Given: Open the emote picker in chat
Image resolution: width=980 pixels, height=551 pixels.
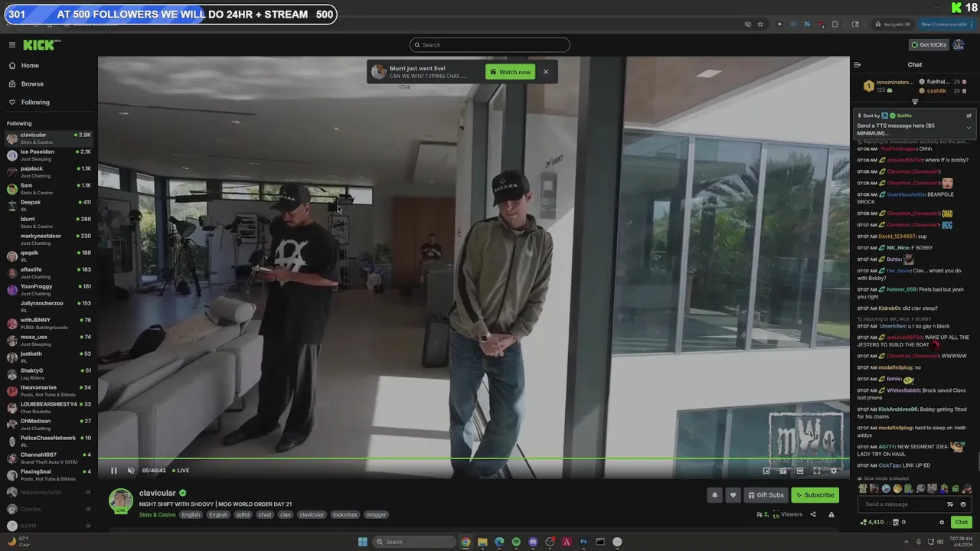Looking at the screenshot, I should (x=963, y=504).
